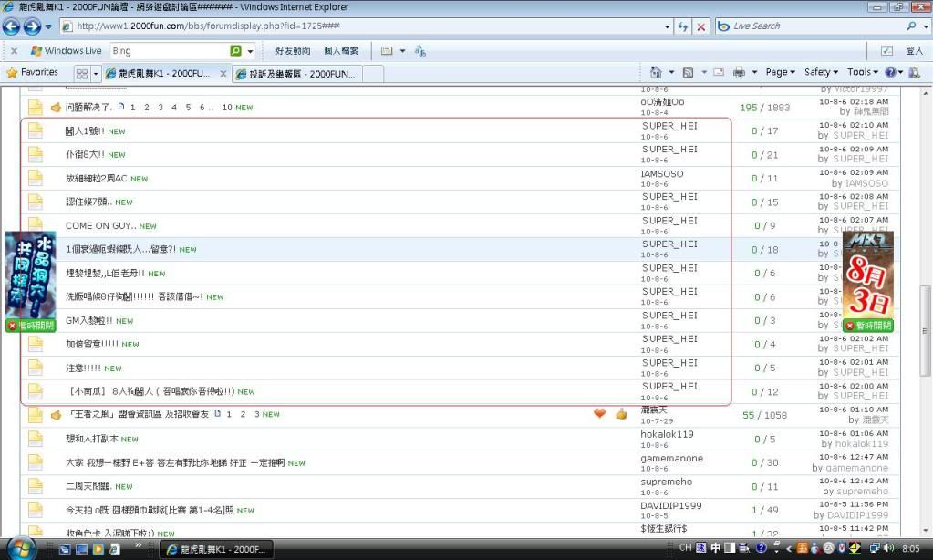
Task: Expand the Tools dropdown menu
Action: click(863, 72)
